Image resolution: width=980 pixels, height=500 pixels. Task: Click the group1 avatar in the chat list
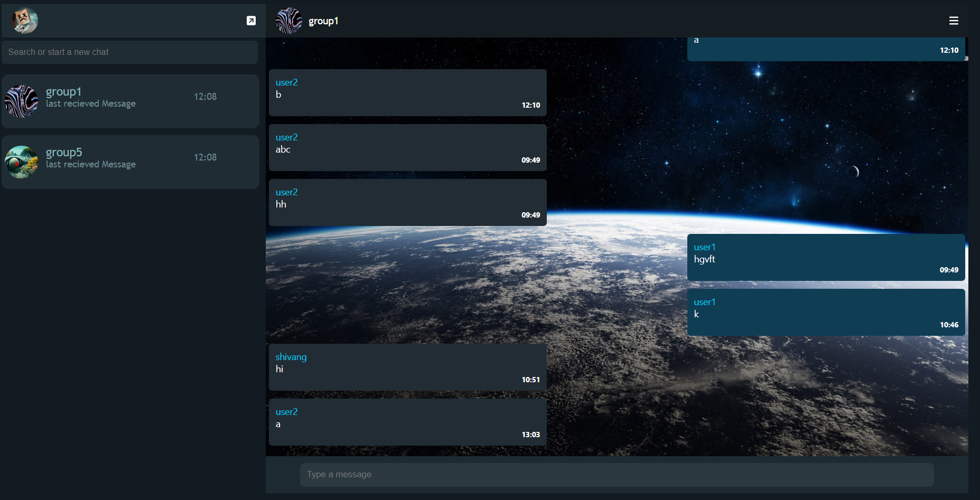click(x=22, y=101)
